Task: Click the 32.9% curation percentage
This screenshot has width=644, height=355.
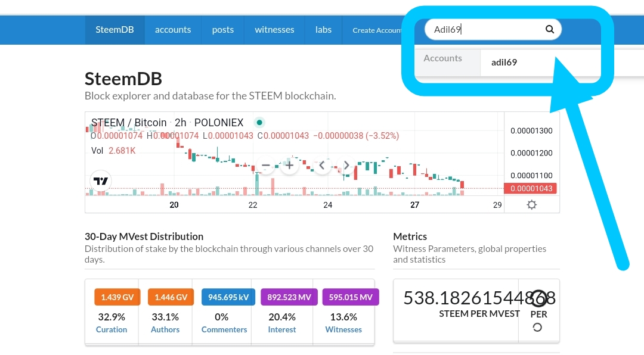Action: point(112,317)
